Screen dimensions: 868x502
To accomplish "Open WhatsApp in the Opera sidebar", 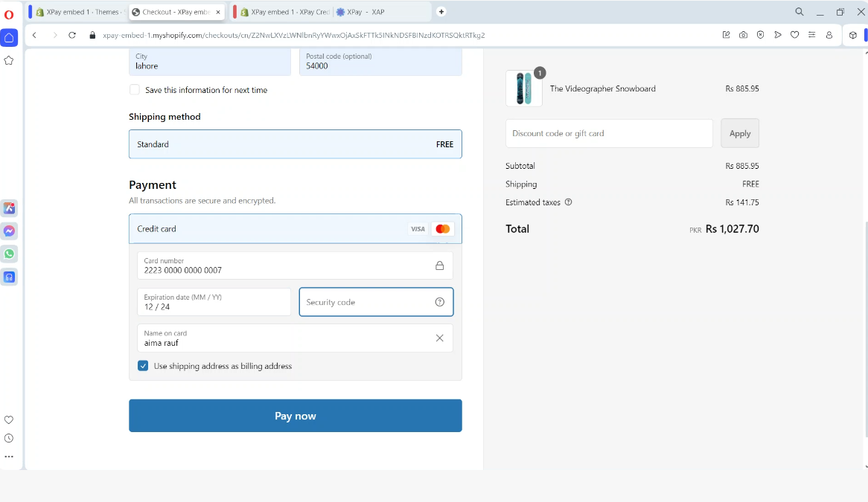I will pyautogui.click(x=9, y=254).
